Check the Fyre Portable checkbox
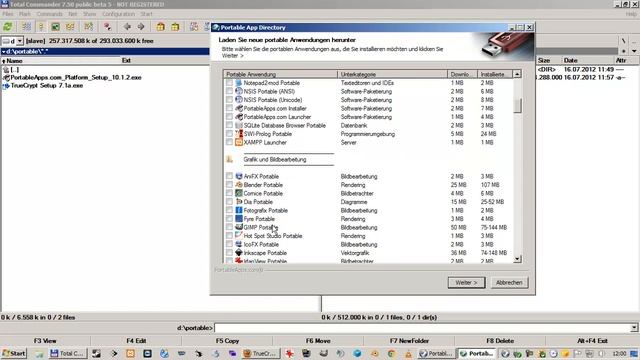 tap(229, 219)
